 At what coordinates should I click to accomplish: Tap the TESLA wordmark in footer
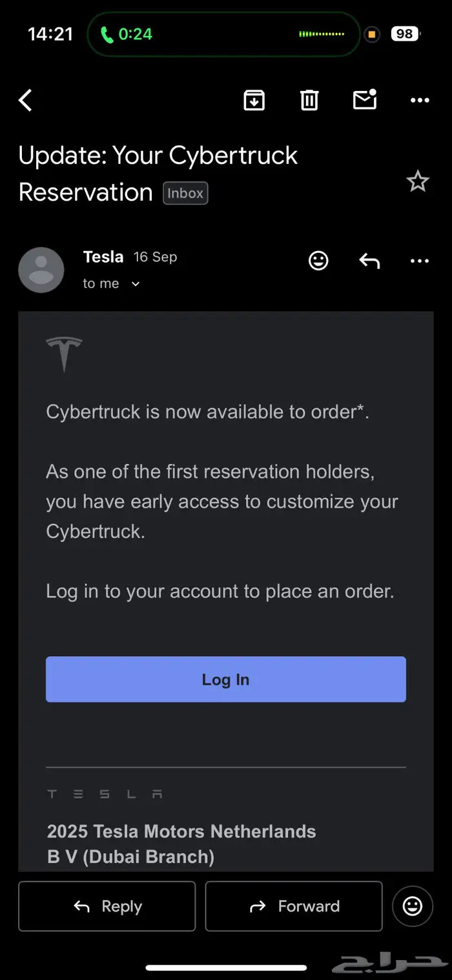(105, 794)
